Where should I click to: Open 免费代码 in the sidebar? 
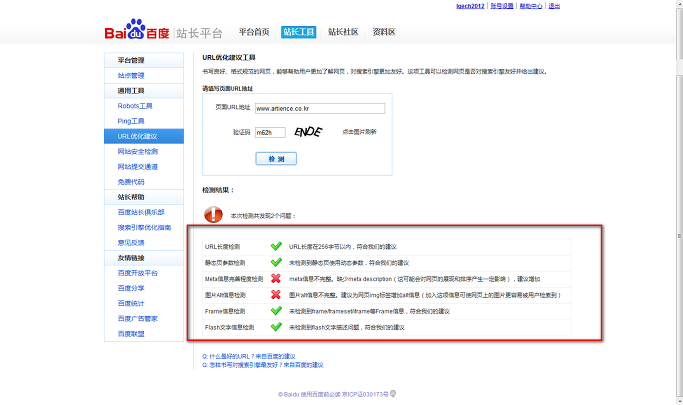click(131, 182)
